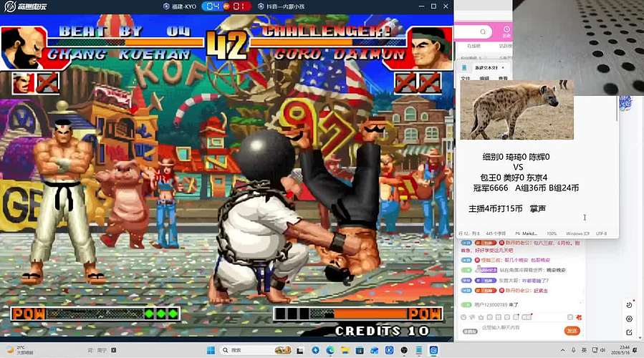This screenshot has height=358, width=644.
Task: Click the text line 主播4币打15币 掌声
Action: tap(507, 208)
